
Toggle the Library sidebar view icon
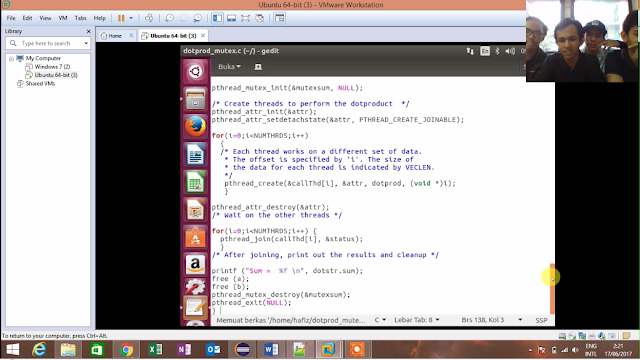tap(217, 18)
